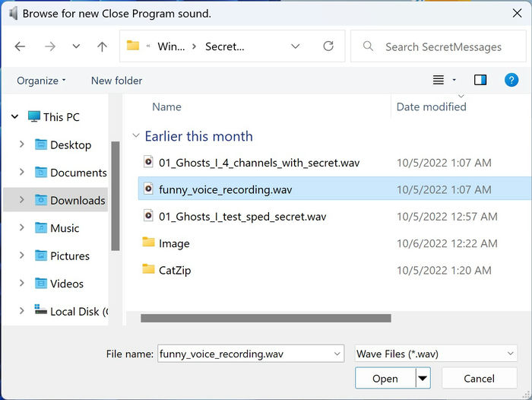
Task: Click the magnifier search icon
Action: click(368, 46)
